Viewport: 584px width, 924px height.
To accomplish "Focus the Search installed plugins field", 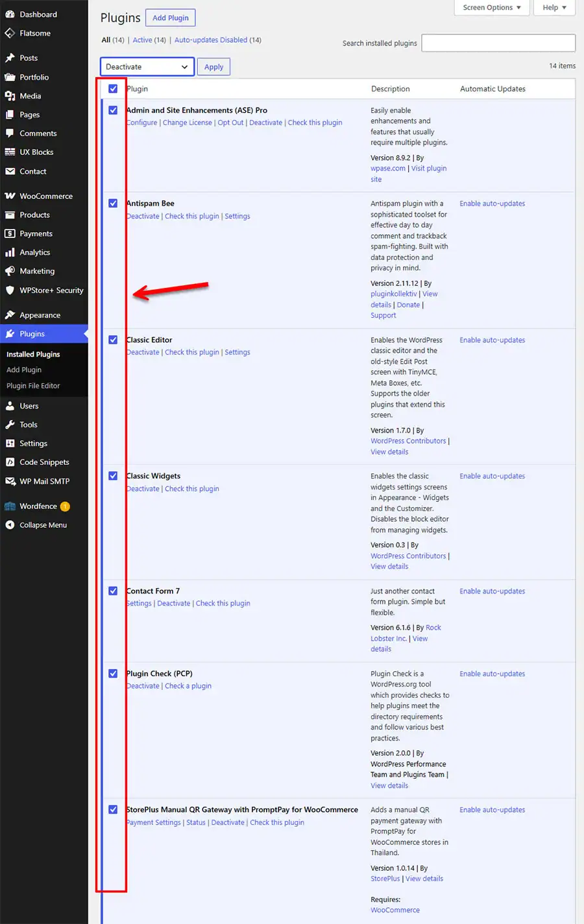I will coord(498,43).
